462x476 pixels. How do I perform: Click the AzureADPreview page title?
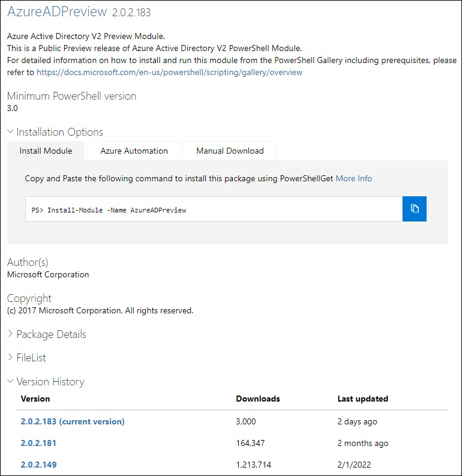(57, 11)
